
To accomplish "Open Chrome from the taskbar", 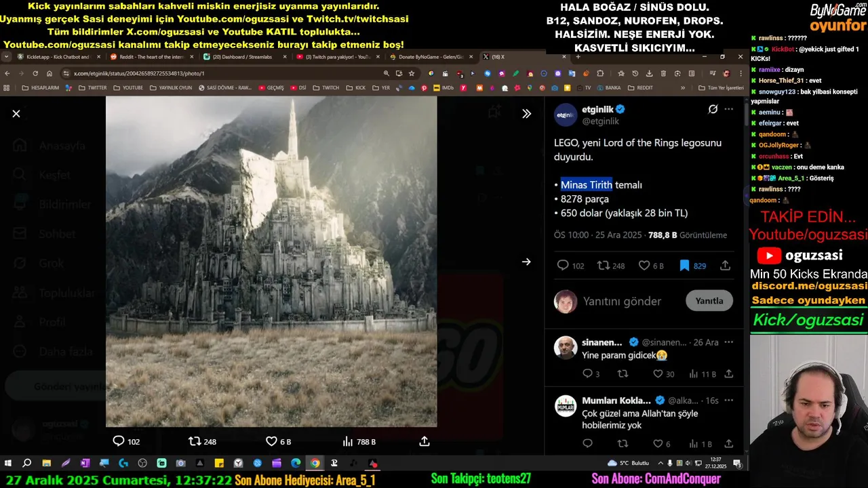I will (x=315, y=463).
